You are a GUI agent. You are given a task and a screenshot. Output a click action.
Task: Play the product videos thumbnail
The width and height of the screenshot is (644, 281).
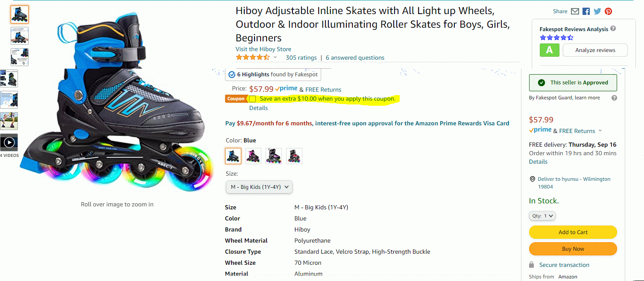coord(9,142)
